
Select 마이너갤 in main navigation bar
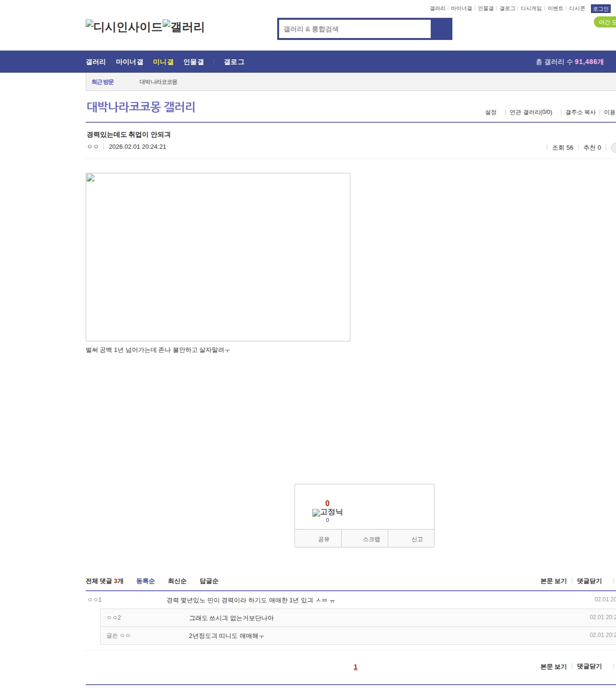tap(129, 62)
